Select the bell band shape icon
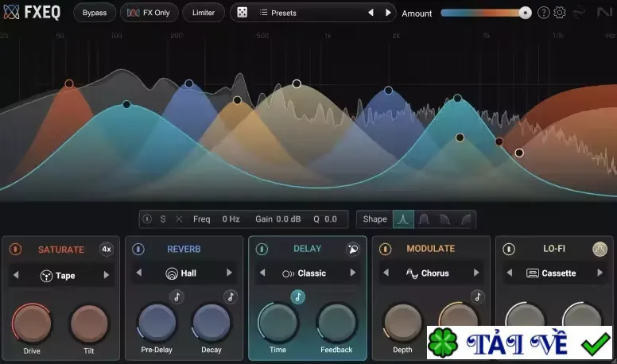Screen dimensions: 617x364 tap(403, 219)
